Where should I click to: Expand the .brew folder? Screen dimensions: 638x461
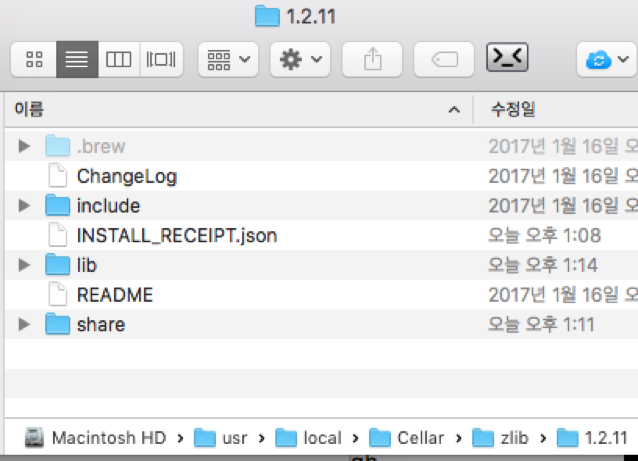point(25,146)
